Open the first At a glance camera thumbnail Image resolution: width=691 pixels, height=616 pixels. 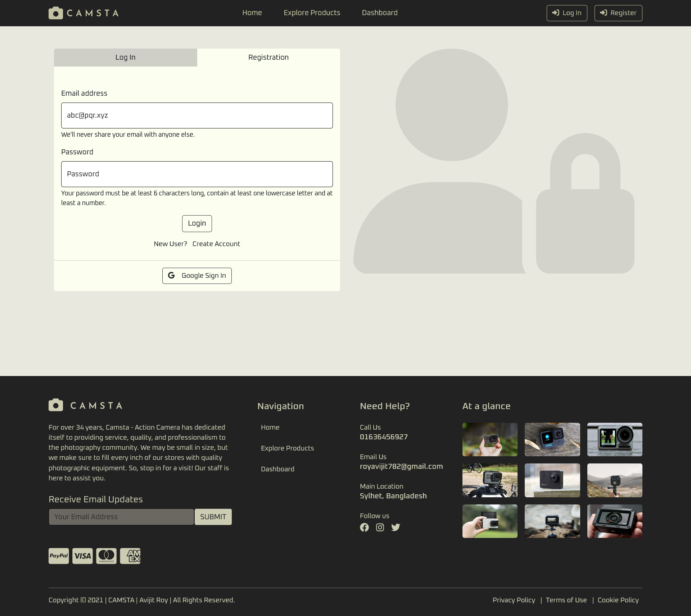490,439
